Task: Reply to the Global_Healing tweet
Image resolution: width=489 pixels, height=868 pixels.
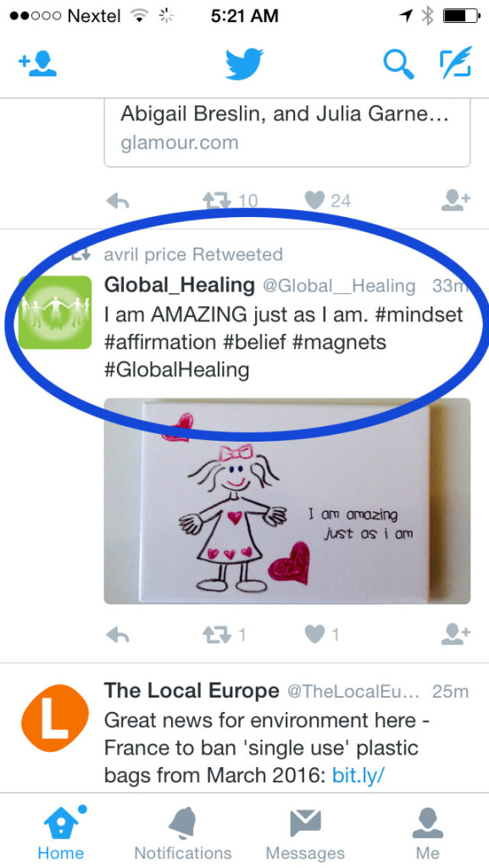Action: click(x=118, y=634)
